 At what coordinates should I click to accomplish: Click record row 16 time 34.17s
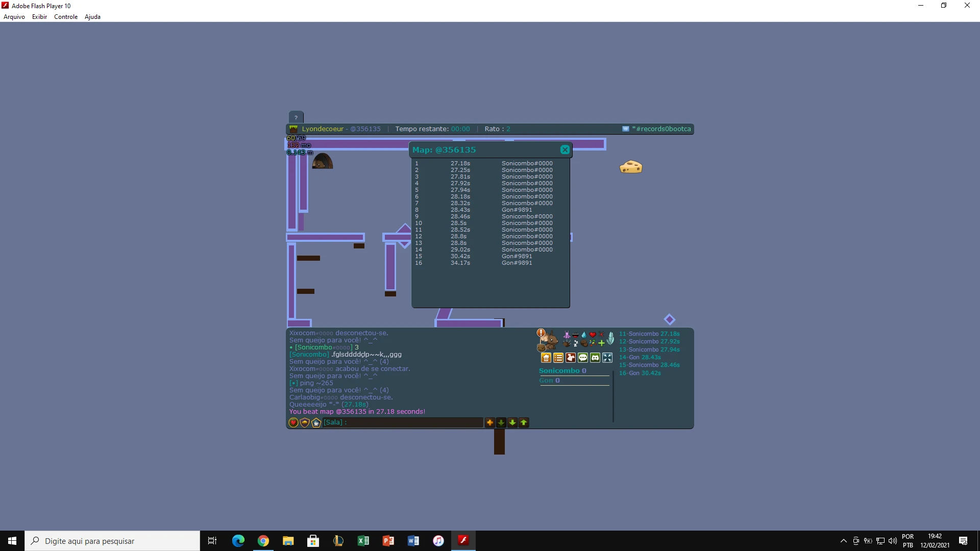(460, 263)
